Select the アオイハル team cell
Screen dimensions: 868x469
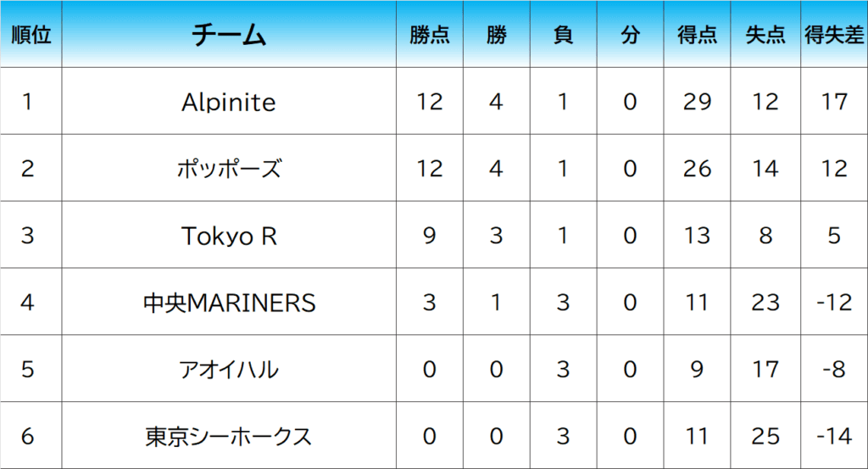(x=229, y=370)
